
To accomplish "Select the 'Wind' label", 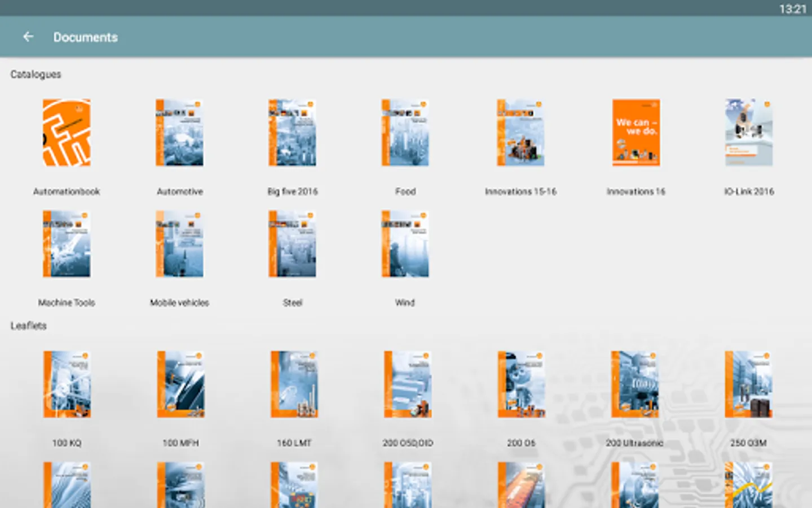I will tap(405, 303).
